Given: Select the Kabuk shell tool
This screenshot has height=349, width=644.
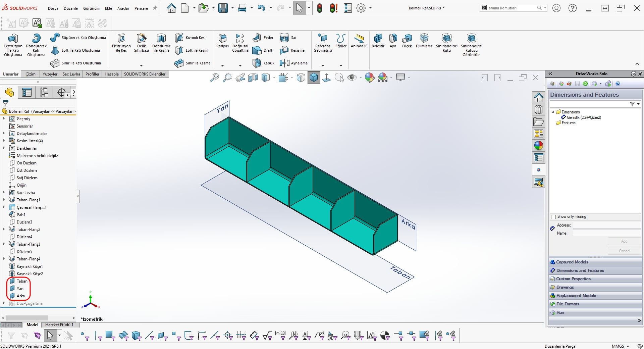Looking at the screenshot, I should pos(263,63).
